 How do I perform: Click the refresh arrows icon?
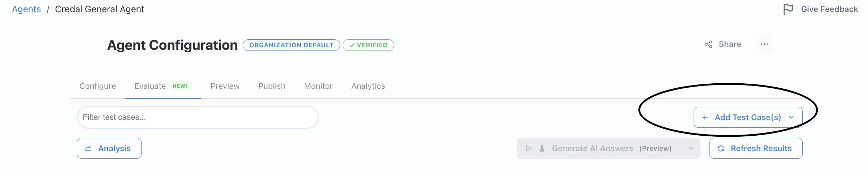pos(721,148)
